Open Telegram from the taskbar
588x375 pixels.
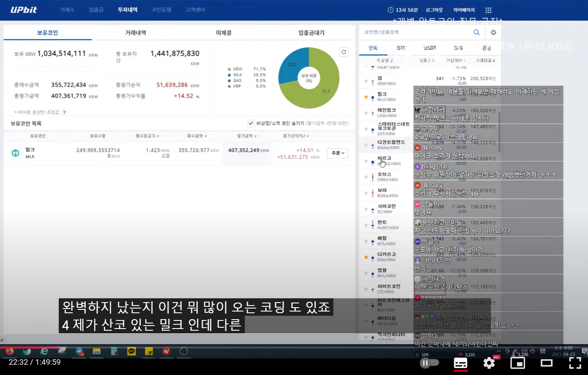[79, 352]
